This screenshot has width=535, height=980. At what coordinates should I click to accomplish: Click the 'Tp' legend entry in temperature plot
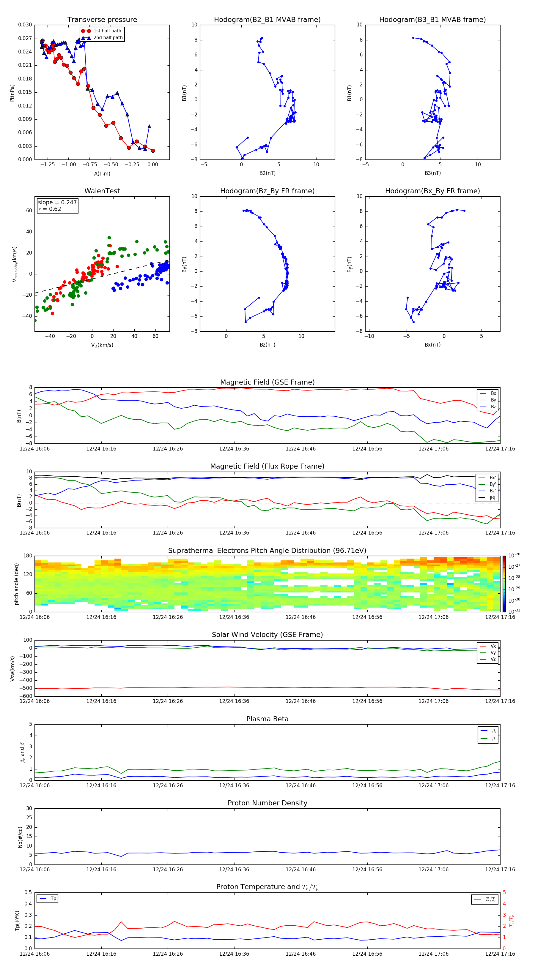click(x=48, y=899)
